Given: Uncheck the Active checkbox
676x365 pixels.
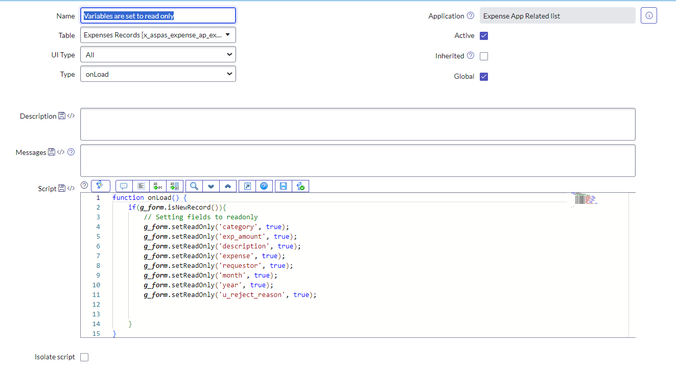Looking at the screenshot, I should click(x=484, y=36).
